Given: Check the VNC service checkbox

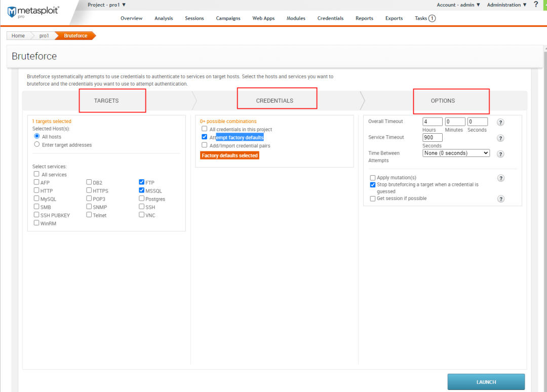Looking at the screenshot, I should click(142, 214).
